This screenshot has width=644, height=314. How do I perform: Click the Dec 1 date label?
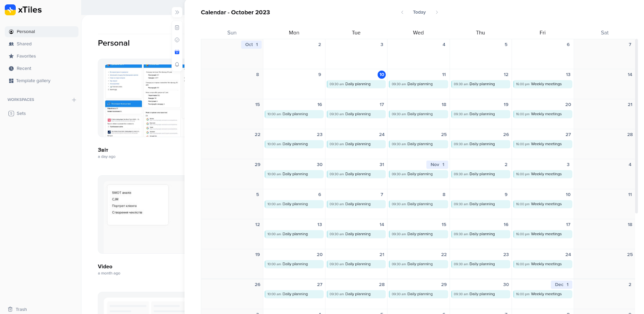pos(561,285)
